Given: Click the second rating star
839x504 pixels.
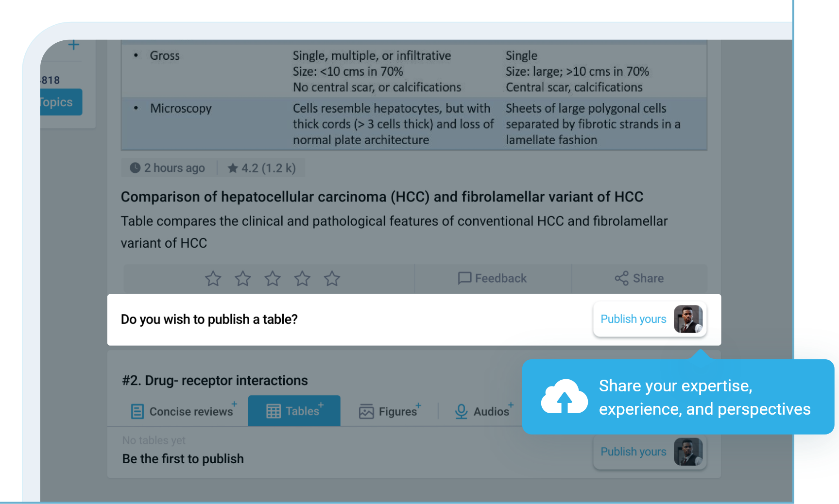Looking at the screenshot, I should (x=242, y=279).
